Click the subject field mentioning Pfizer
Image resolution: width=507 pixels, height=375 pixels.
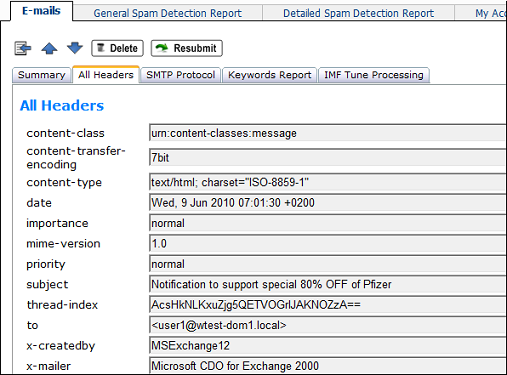point(328,284)
